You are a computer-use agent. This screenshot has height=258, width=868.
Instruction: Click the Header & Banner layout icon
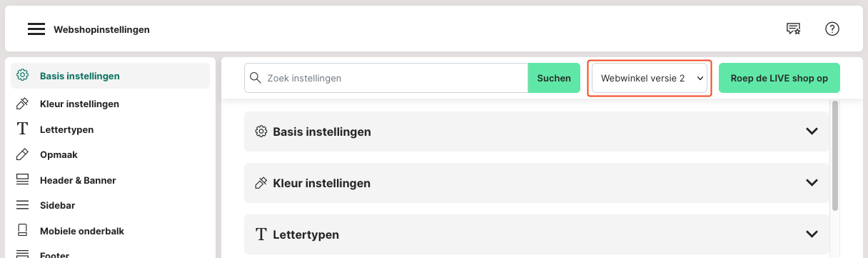click(23, 180)
